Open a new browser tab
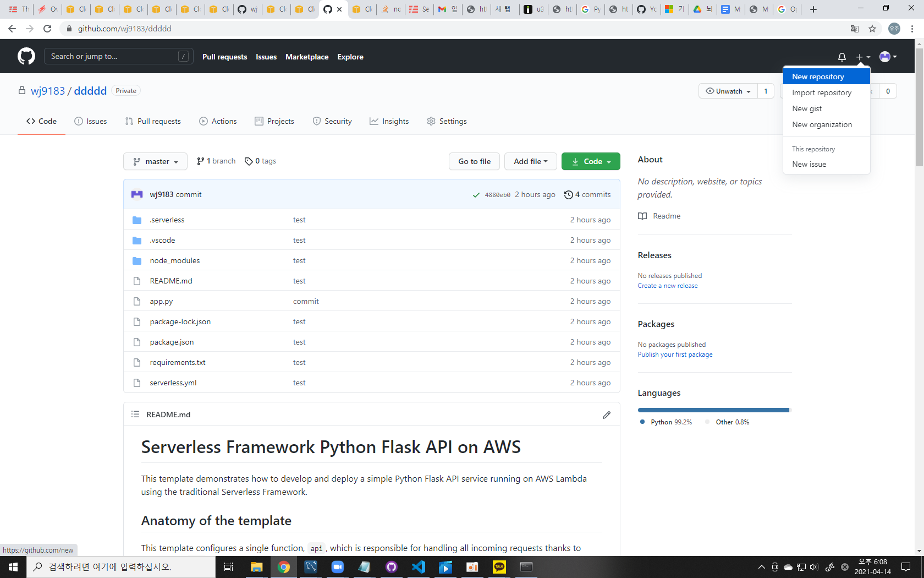The height and width of the screenshot is (578, 924). click(x=813, y=9)
